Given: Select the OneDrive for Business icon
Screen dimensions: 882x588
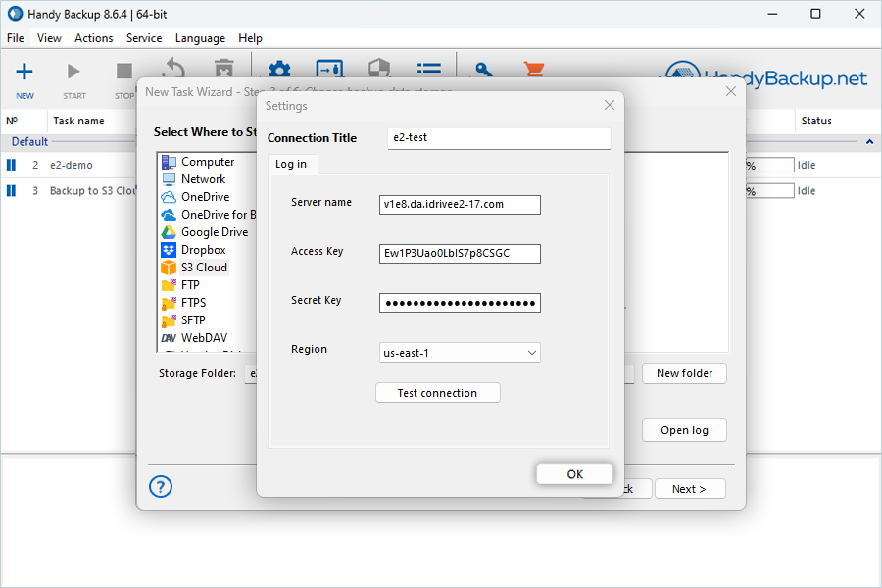Looking at the screenshot, I should (x=169, y=215).
